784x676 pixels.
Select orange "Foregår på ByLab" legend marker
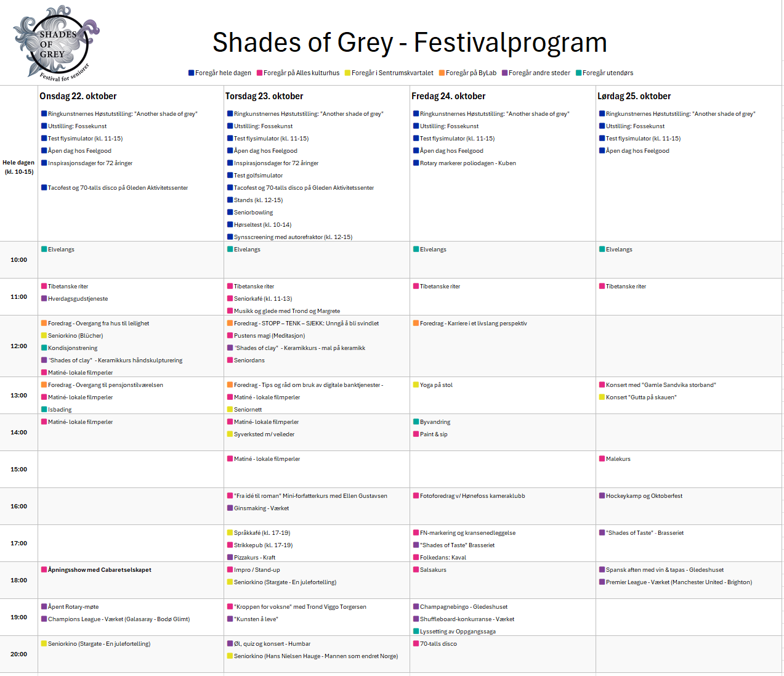tap(442, 73)
